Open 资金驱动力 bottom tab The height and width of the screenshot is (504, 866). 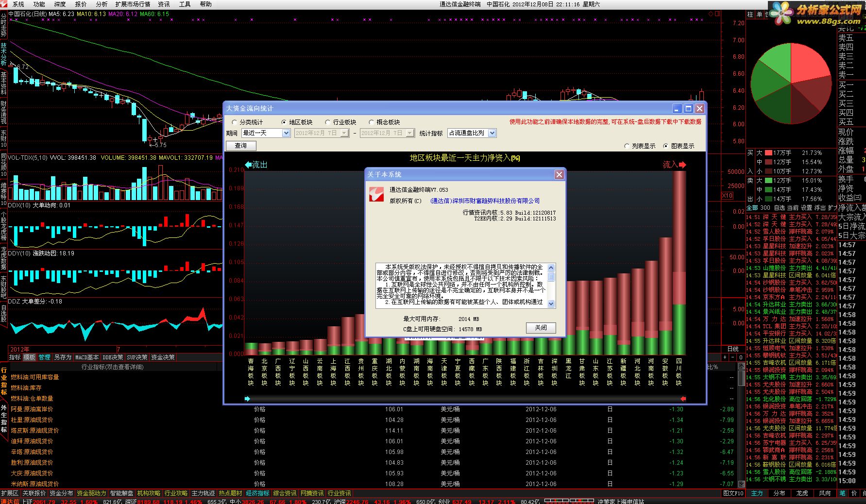point(91,493)
